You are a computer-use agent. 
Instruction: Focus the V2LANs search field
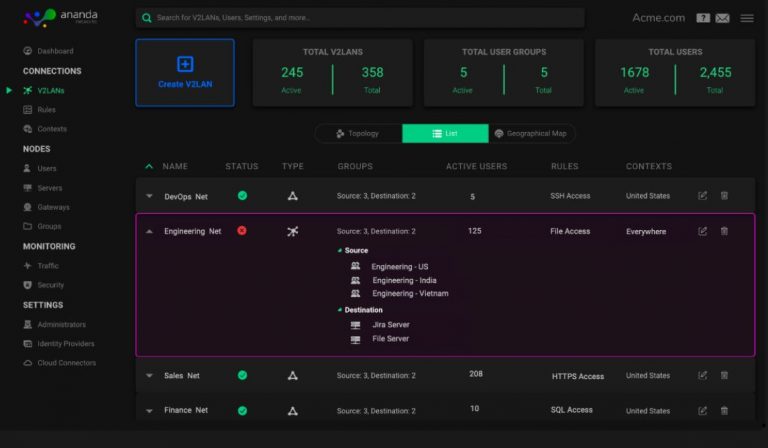[360, 18]
